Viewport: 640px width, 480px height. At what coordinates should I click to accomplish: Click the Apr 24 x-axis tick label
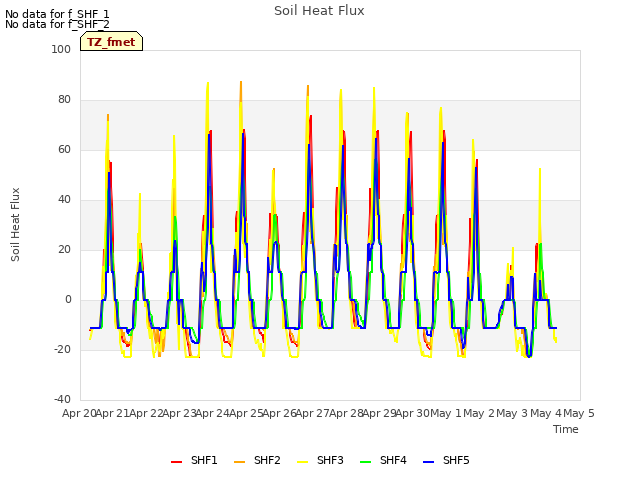tap(213, 413)
